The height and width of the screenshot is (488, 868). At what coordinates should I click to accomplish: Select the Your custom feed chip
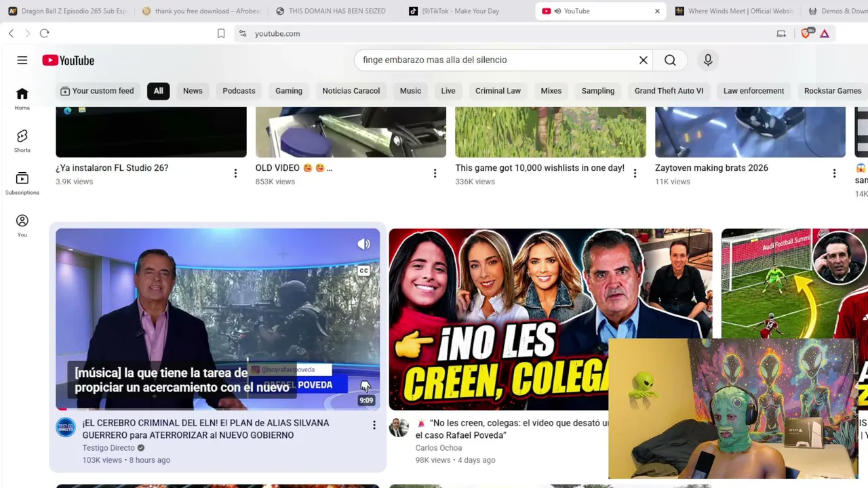[x=97, y=91]
